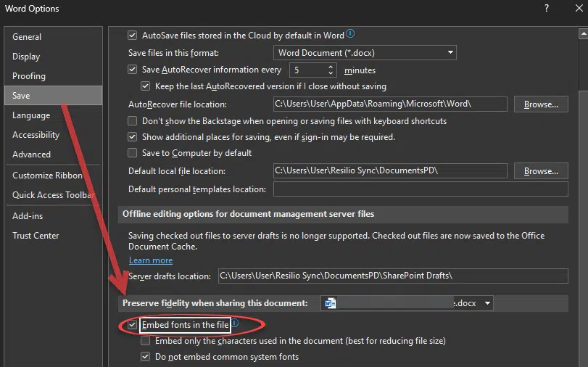Select the Save category
The height and width of the screenshot is (367, 588).
coord(53,95)
